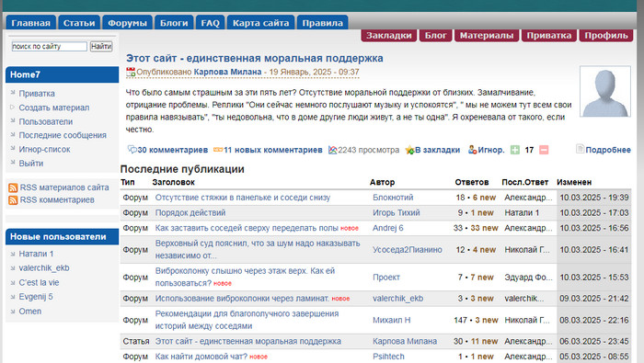Image resolution: width=644 pixels, height=363 pixels.
Task: Click the RSS icon for site materials
Action: click(x=13, y=187)
